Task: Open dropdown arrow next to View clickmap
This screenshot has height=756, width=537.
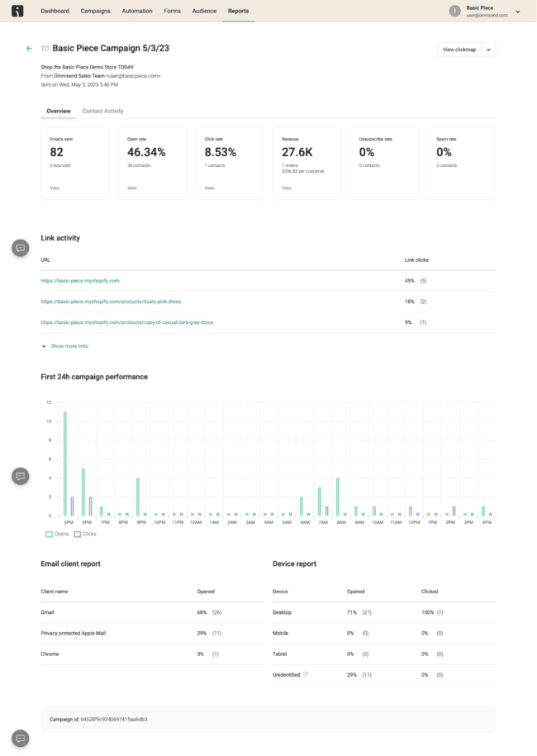Action: point(488,50)
